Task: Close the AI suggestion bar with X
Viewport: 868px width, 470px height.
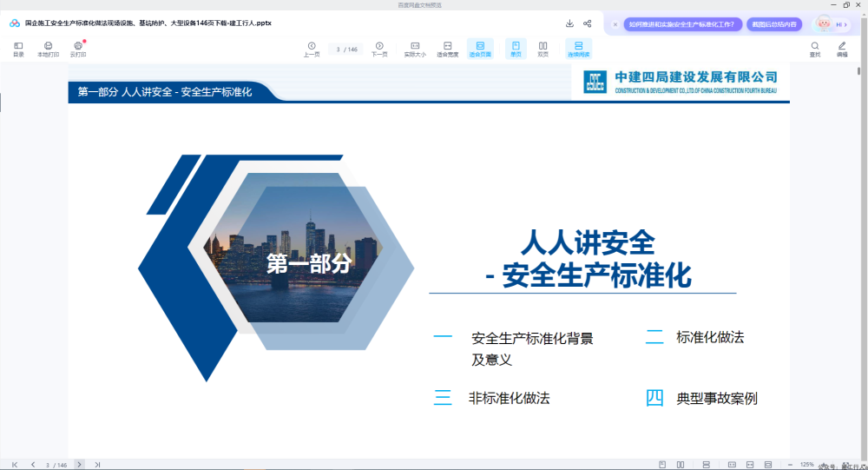Action: tap(615, 24)
